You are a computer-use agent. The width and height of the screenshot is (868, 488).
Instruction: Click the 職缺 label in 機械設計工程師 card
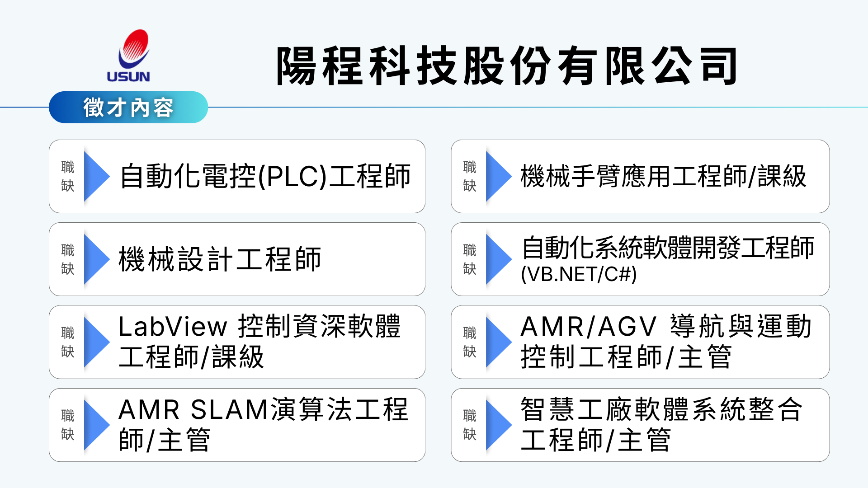pyautogui.click(x=68, y=259)
